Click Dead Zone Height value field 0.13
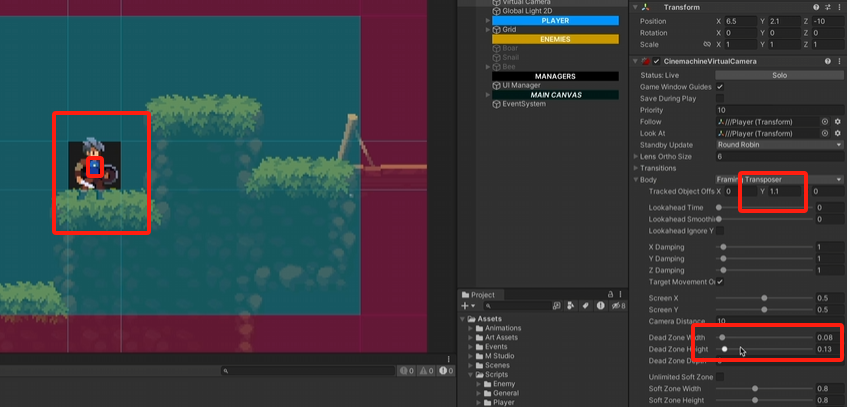This screenshot has width=850, height=407. click(x=829, y=350)
